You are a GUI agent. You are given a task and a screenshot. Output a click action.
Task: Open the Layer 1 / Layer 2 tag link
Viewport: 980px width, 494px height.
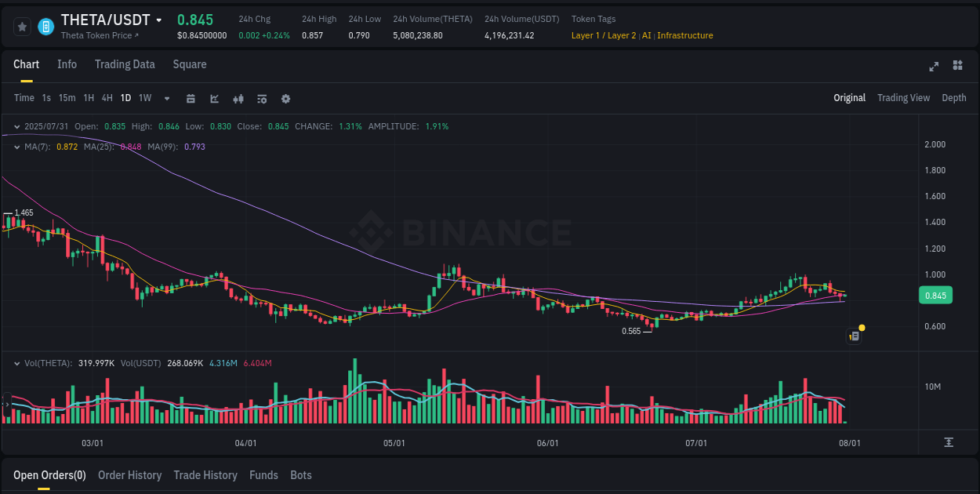click(603, 35)
